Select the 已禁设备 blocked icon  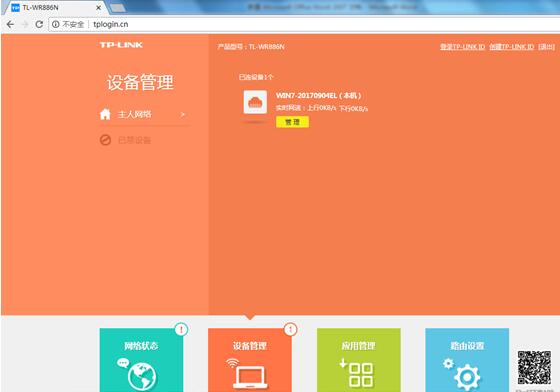105,140
